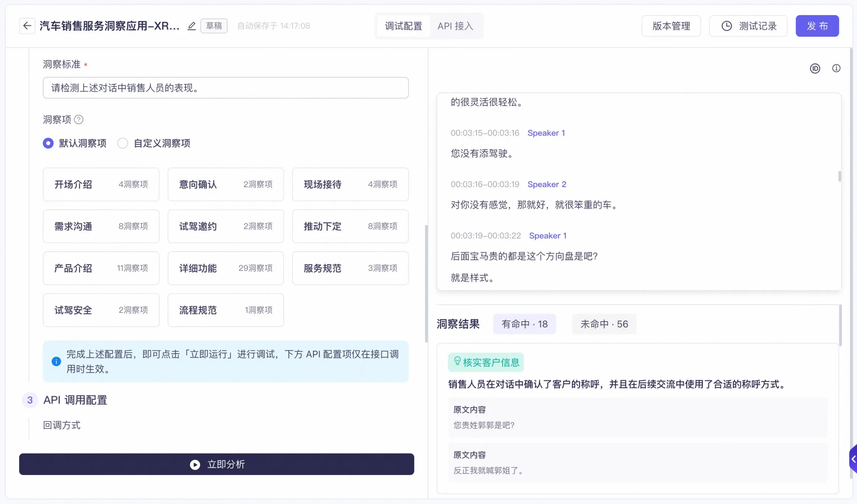The height and width of the screenshot is (504, 857).
Task: Click the ID icon in result panel
Action: pyautogui.click(x=815, y=69)
